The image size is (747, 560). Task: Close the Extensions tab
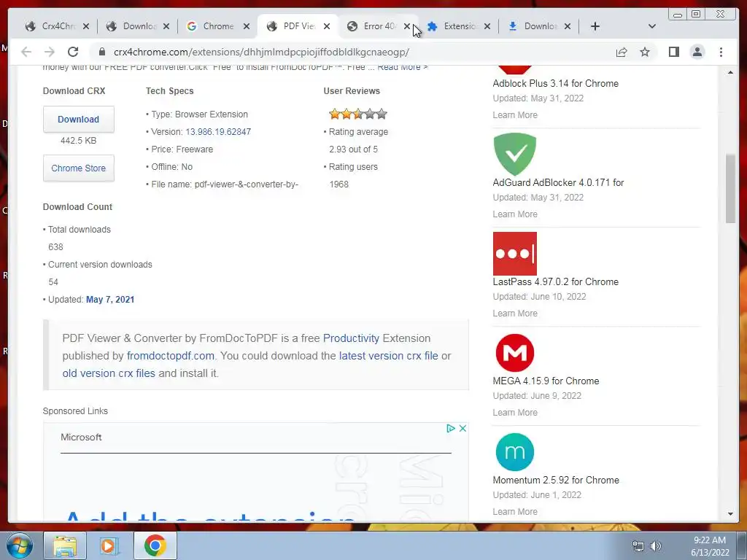pyautogui.click(x=487, y=26)
